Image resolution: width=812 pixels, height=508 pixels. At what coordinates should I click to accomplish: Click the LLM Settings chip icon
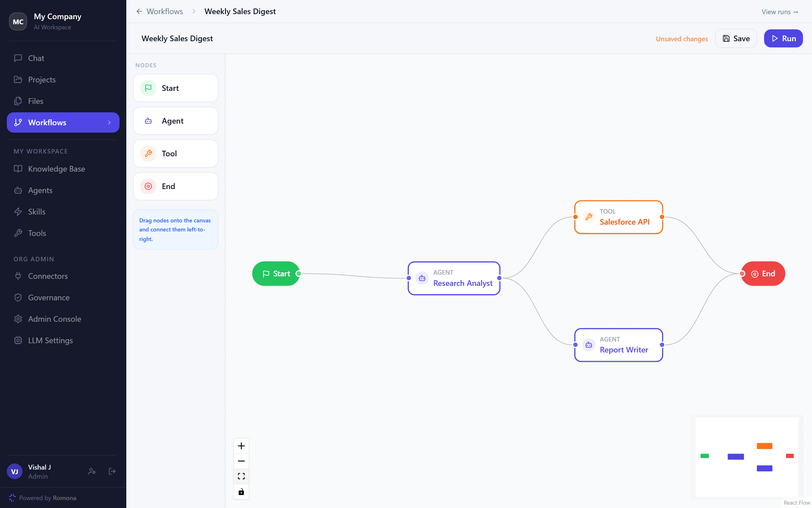[x=18, y=340]
